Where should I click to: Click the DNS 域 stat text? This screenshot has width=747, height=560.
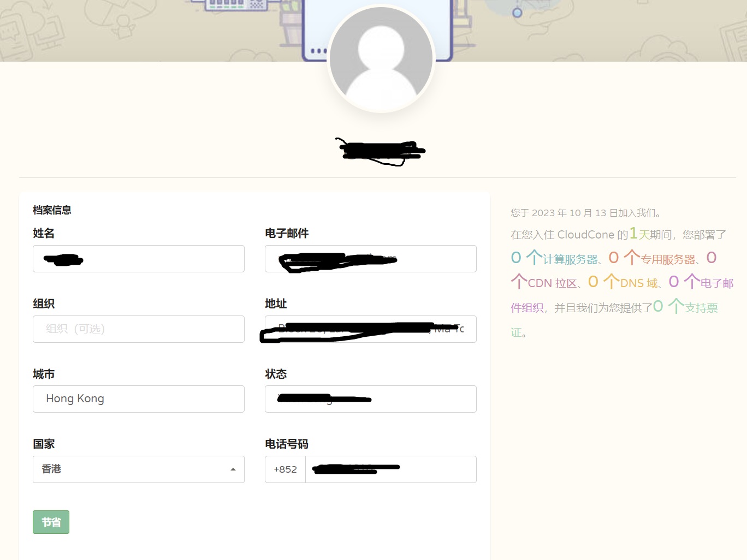[x=638, y=283]
